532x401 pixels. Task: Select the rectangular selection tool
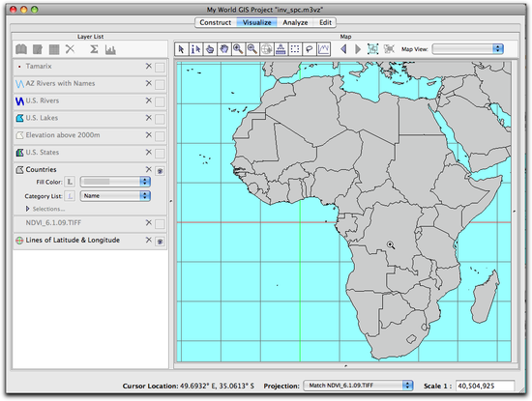point(295,49)
